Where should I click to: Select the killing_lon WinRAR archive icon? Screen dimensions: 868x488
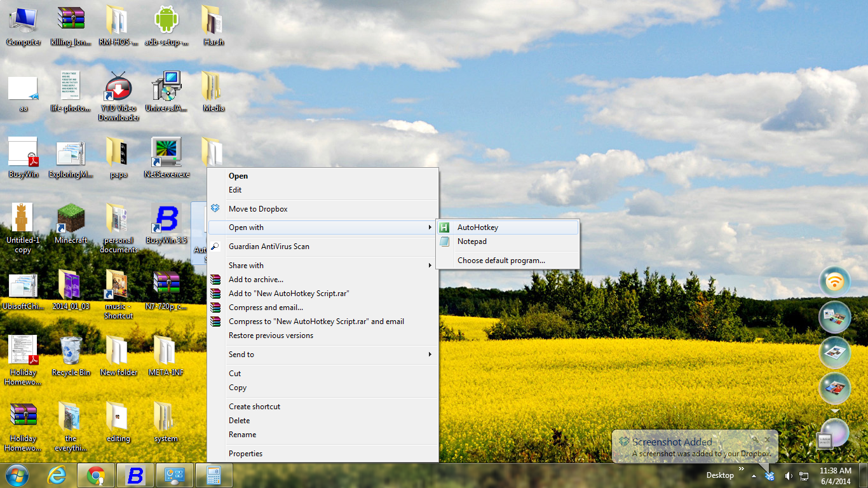click(71, 26)
